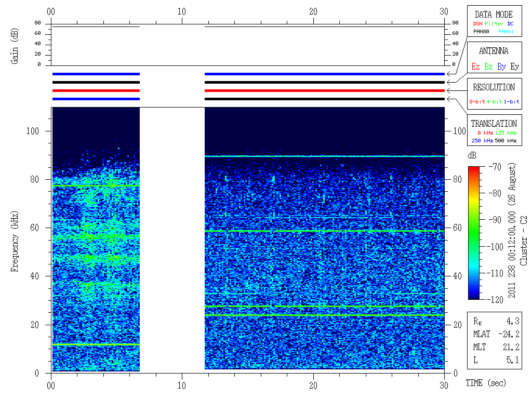The image size is (532, 399).
Task: Click the cyan PAN81 label in the legend
Action: point(506,32)
